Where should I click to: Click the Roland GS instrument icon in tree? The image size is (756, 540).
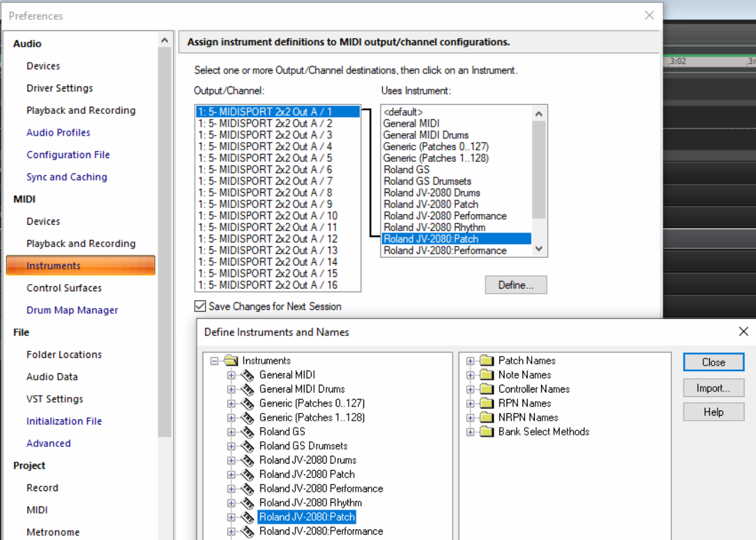[248, 432]
